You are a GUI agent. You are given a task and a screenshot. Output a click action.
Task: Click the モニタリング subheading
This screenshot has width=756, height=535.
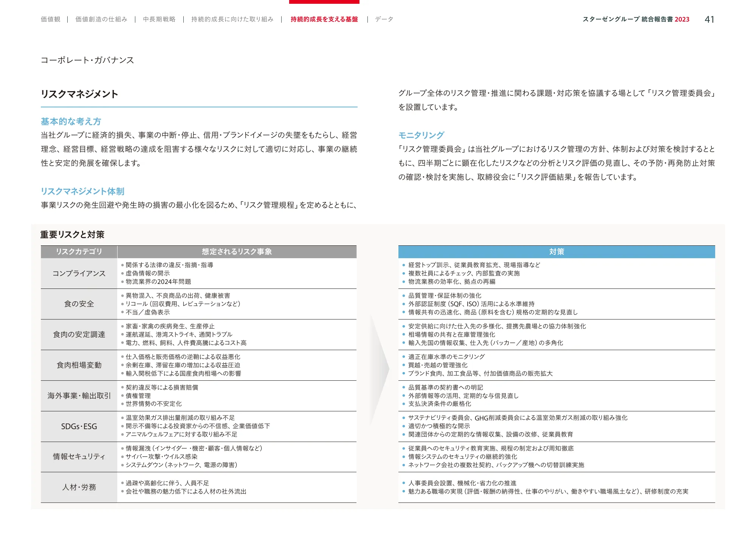pyautogui.click(x=421, y=135)
